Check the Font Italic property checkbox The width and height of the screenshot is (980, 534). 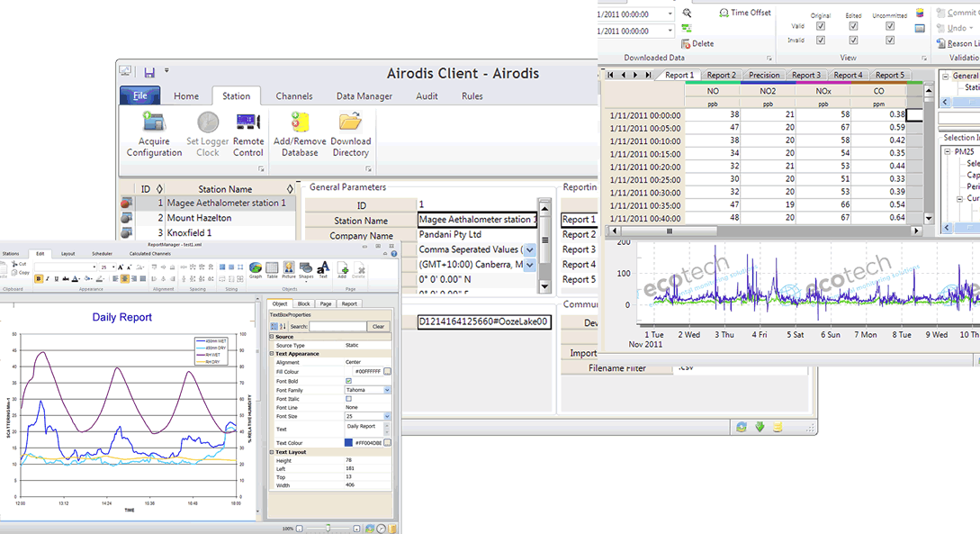tap(349, 398)
